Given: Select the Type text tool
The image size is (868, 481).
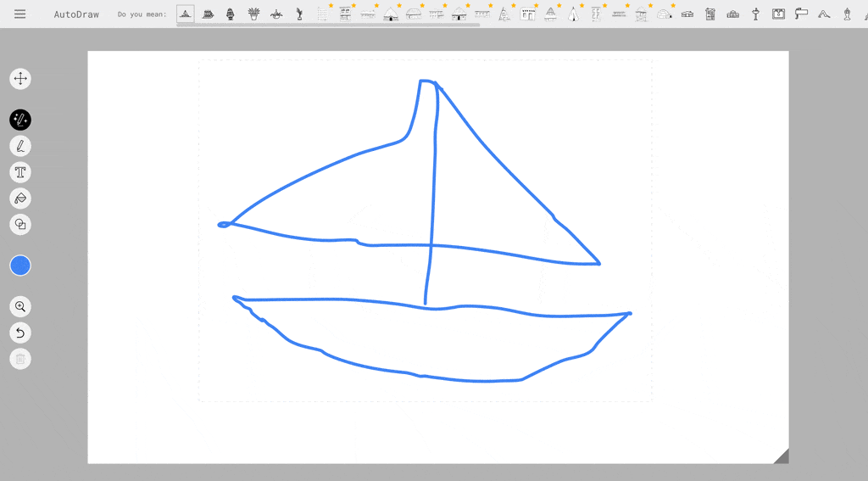Looking at the screenshot, I should point(20,172).
